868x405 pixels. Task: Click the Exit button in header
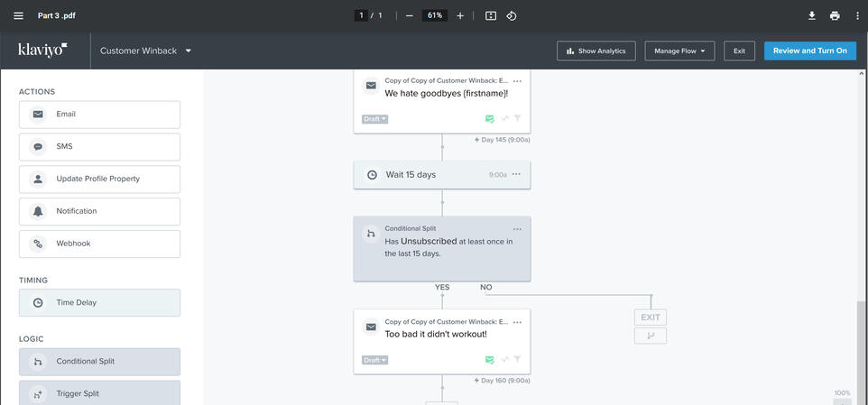[x=739, y=51]
